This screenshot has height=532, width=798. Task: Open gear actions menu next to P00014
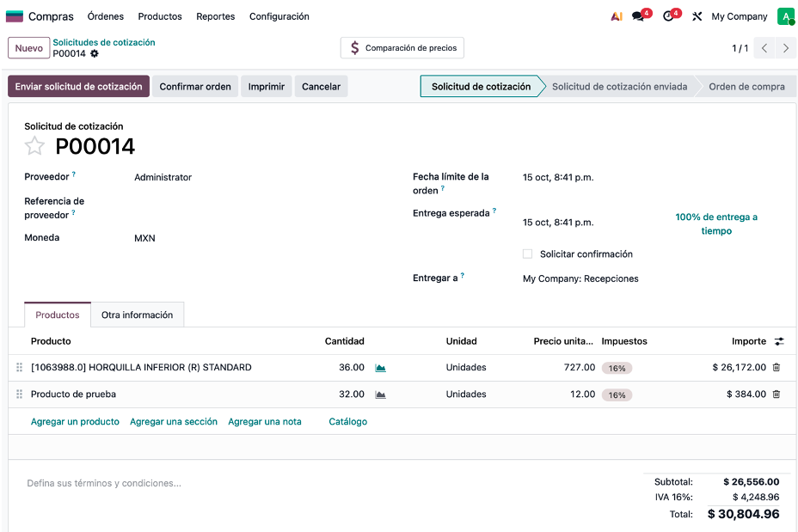[95, 53]
